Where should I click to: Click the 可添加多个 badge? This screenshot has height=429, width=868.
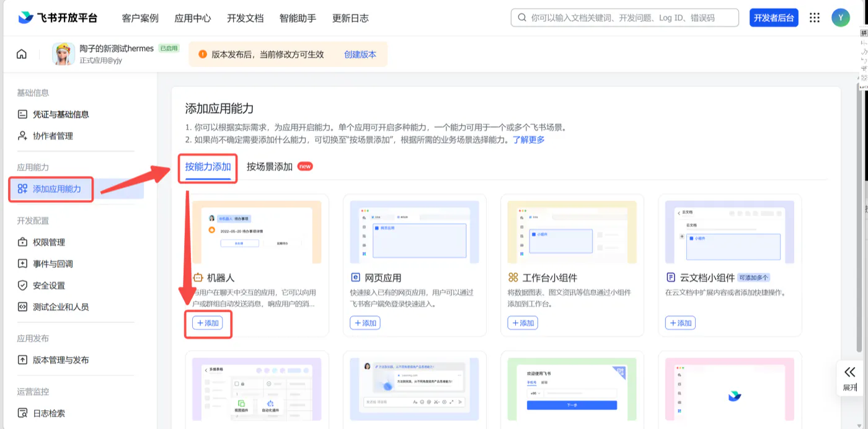click(x=754, y=278)
